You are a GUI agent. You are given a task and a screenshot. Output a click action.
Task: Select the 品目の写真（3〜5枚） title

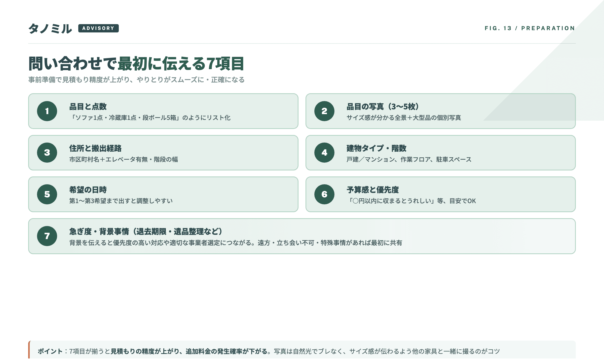[x=383, y=107]
